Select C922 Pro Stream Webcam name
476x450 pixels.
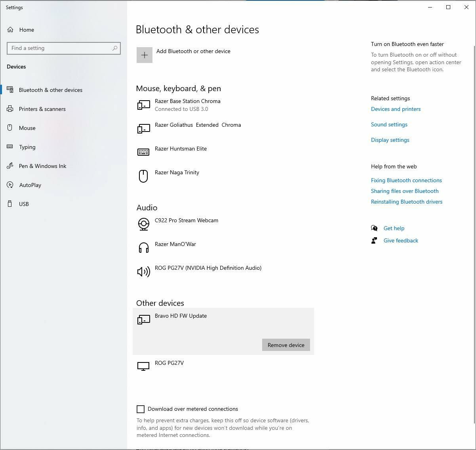click(x=187, y=220)
